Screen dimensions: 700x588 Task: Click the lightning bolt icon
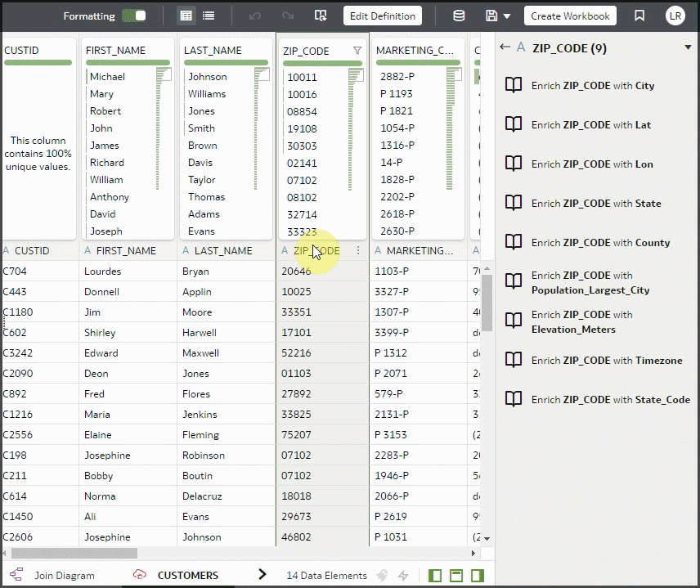(x=404, y=575)
